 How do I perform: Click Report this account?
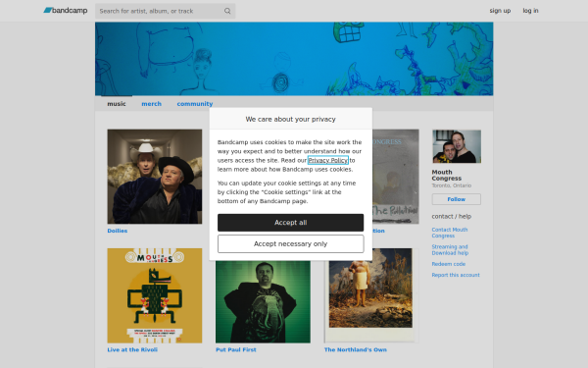[456, 275]
